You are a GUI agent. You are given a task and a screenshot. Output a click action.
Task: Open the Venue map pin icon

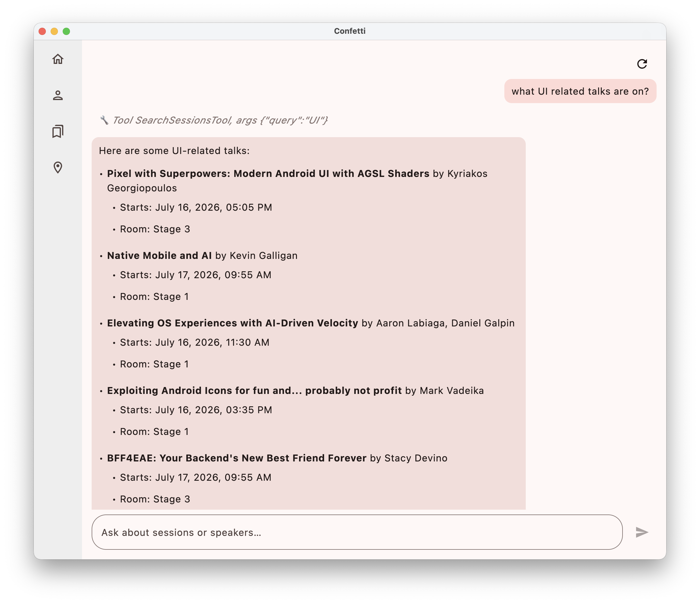click(x=58, y=168)
